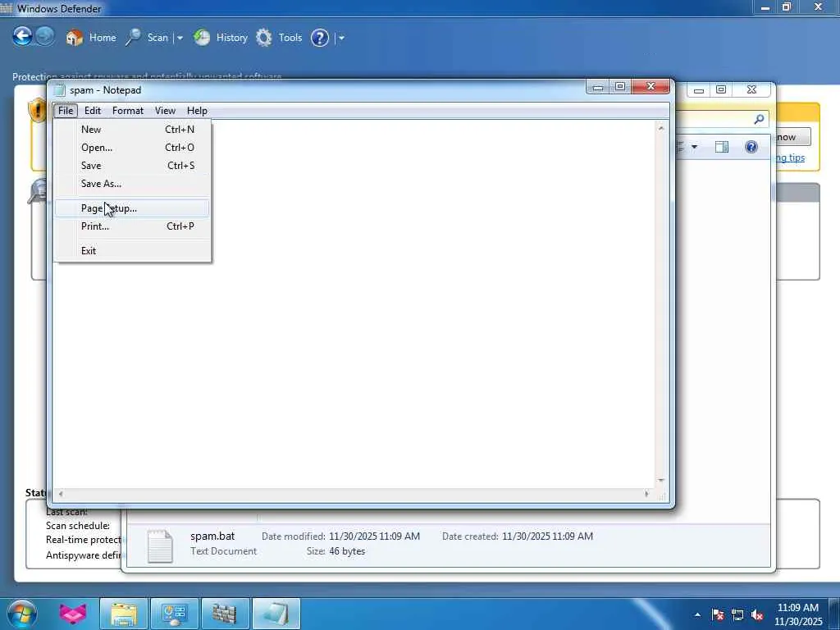Select Print... in the File menu

(132, 226)
